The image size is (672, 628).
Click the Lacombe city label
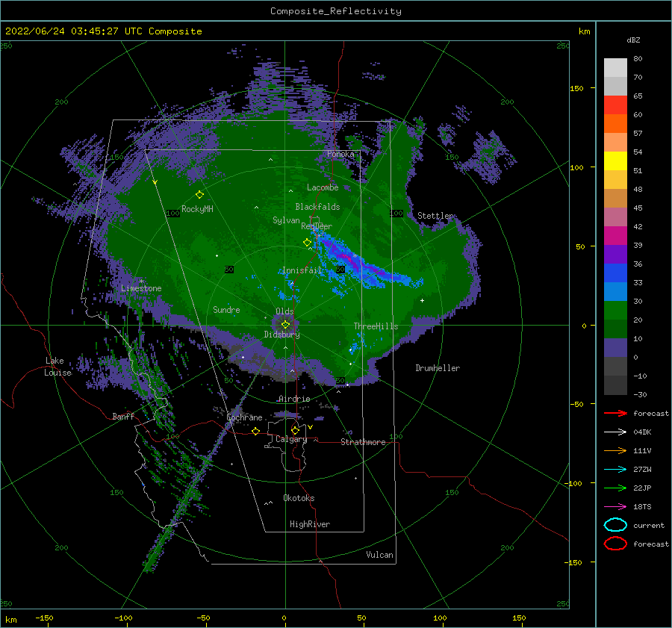tap(323, 187)
